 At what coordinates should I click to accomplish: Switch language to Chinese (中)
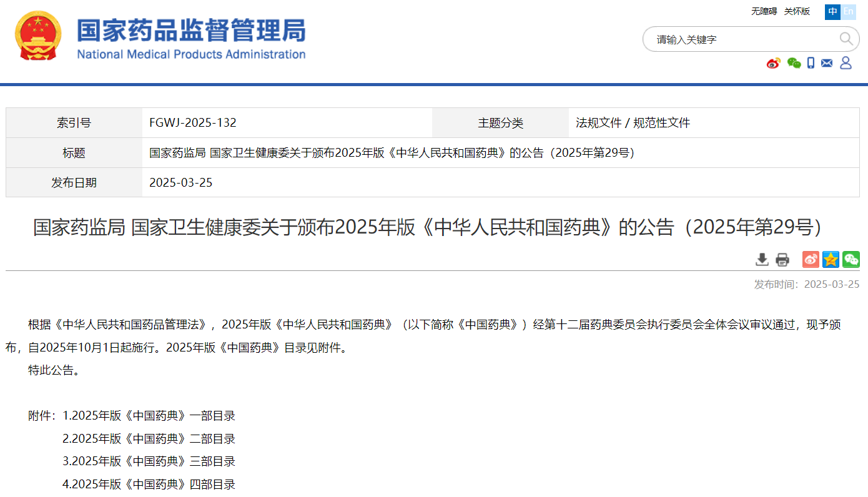(832, 12)
